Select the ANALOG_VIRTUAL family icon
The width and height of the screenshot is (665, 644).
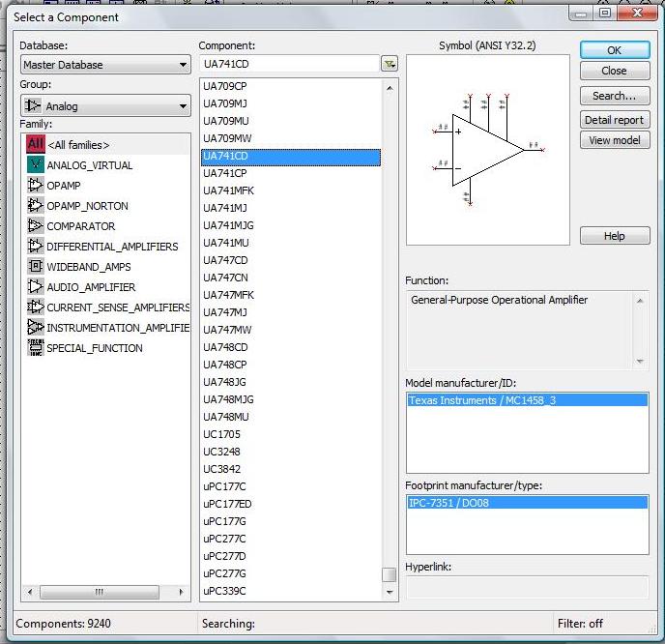[36, 165]
